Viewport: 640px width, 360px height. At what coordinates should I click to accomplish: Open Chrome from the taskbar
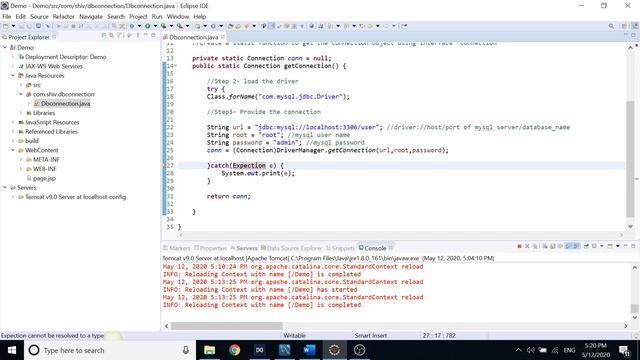coord(234,350)
